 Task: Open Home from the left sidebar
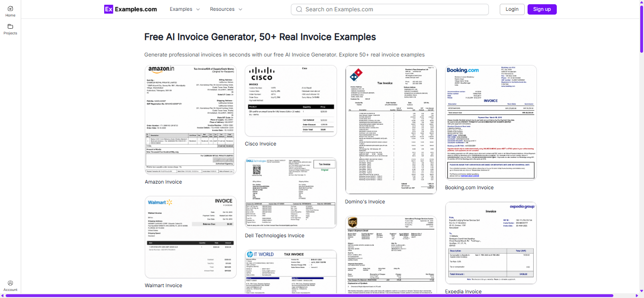[x=10, y=11]
